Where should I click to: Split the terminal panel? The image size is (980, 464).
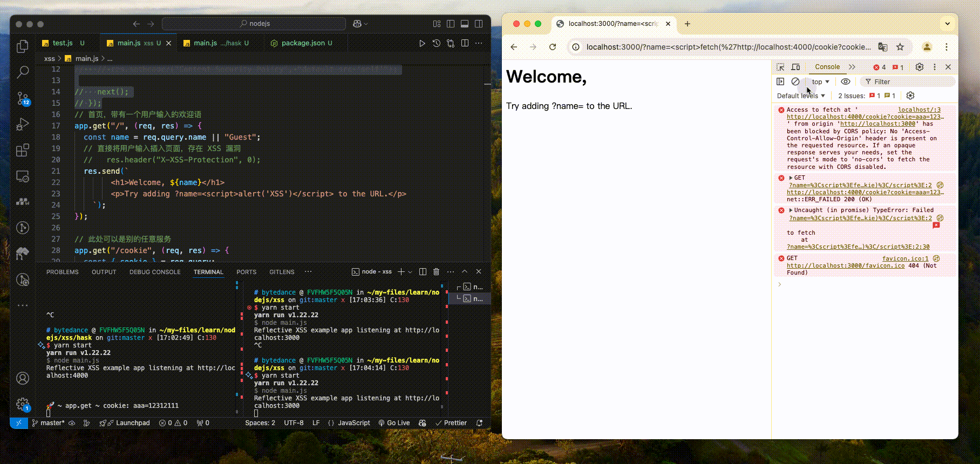[423, 272]
